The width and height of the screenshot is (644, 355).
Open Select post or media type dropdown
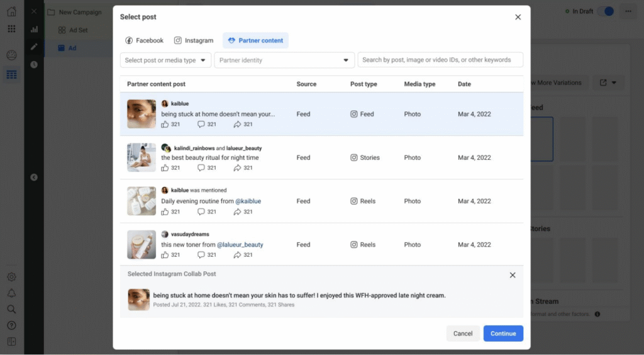165,60
